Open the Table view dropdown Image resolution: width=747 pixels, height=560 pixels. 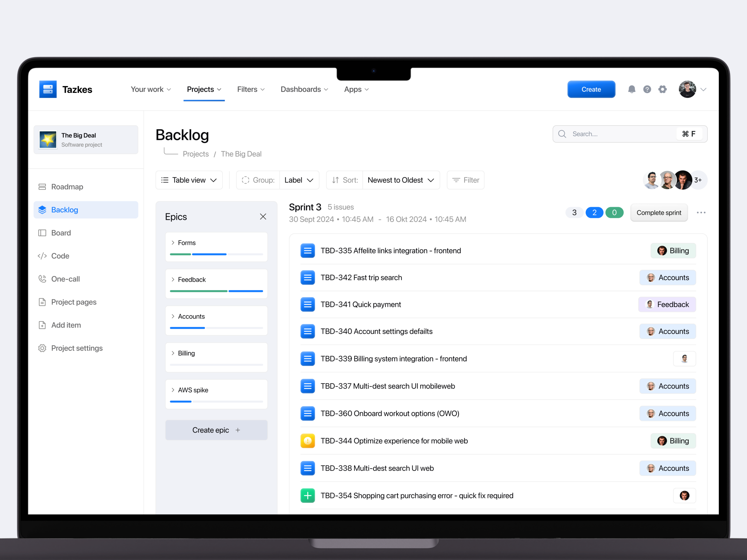pyautogui.click(x=189, y=180)
